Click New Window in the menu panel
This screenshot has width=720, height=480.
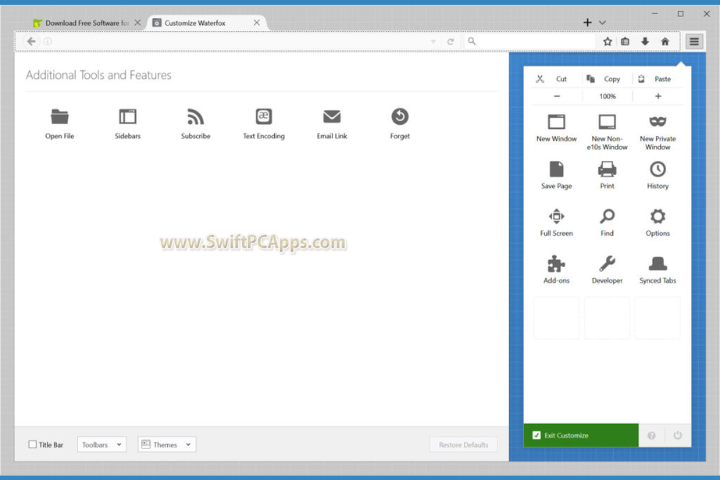click(x=557, y=128)
